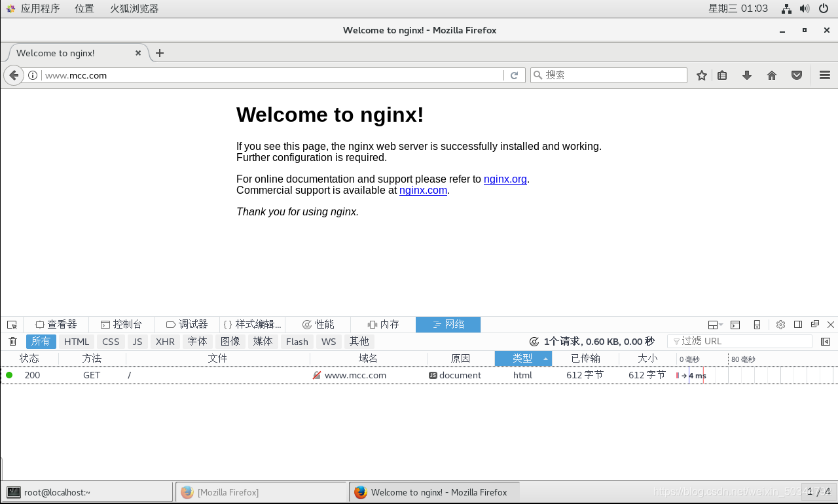
Task: Toggle the Flash network filter
Action: pos(297,342)
